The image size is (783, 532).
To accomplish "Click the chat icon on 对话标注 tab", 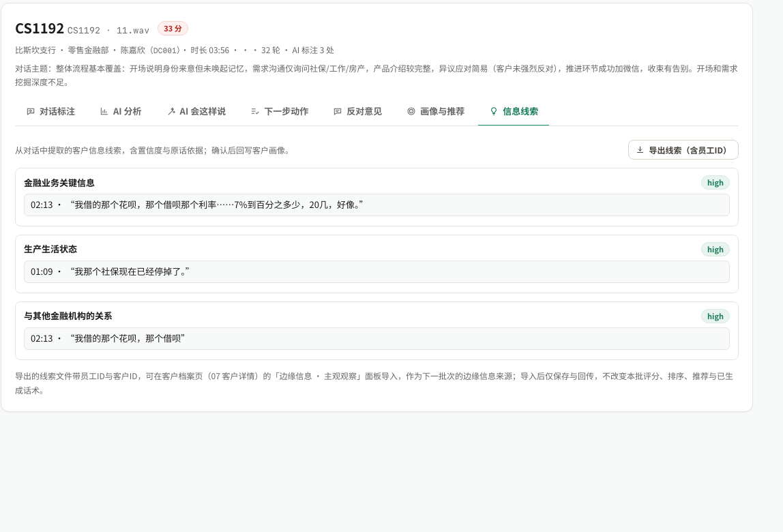I will point(31,111).
